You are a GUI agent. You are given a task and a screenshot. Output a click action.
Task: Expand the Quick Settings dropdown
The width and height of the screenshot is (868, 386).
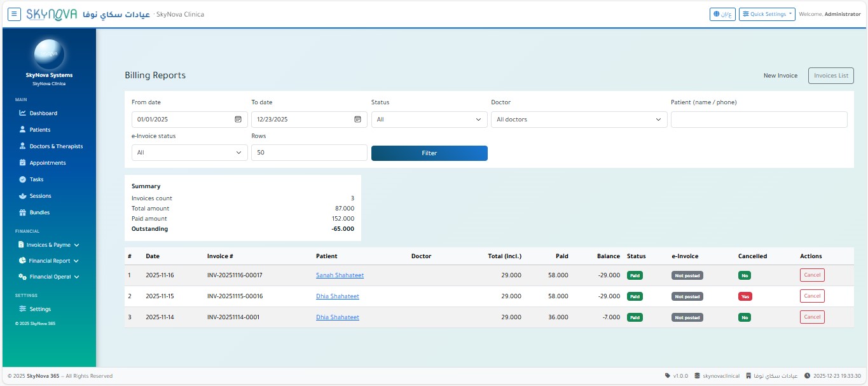(x=767, y=14)
